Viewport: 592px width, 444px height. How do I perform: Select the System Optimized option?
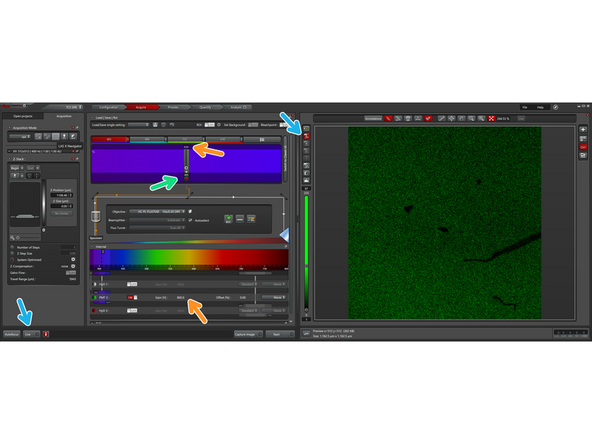tap(12, 260)
